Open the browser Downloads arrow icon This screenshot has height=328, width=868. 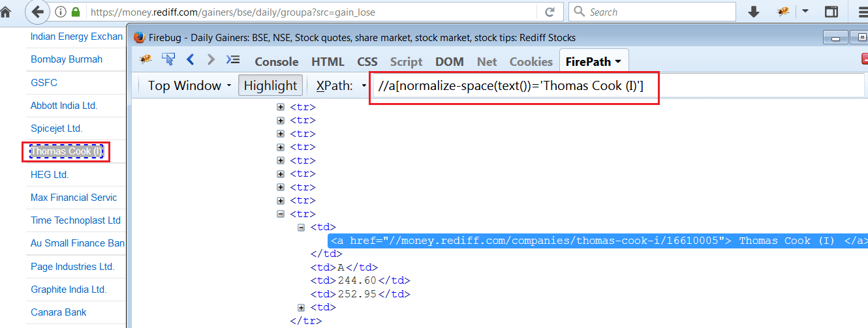point(754,12)
